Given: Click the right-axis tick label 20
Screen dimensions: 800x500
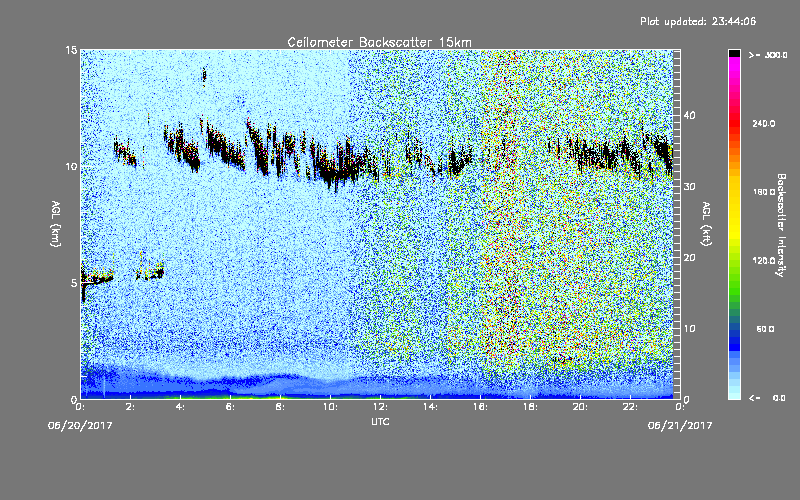Looking at the screenshot, I should pos(689,258).
